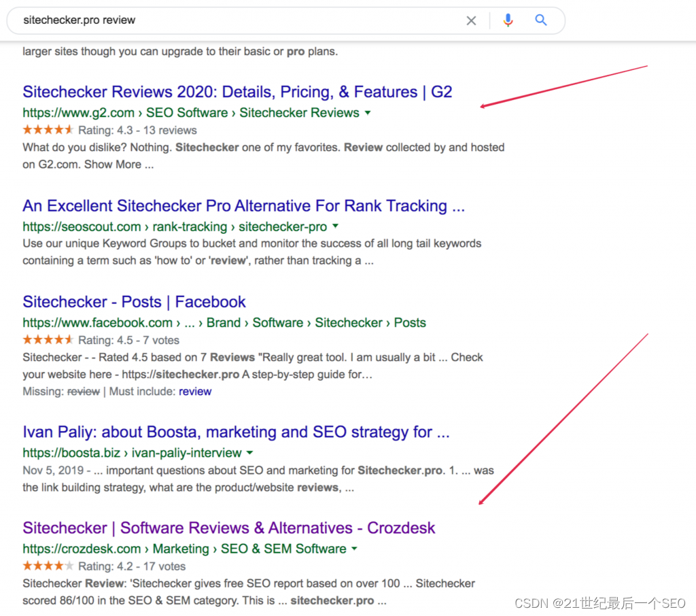Click the 'Rating: 4.2 - 17 votes' text

click(132, 566)
